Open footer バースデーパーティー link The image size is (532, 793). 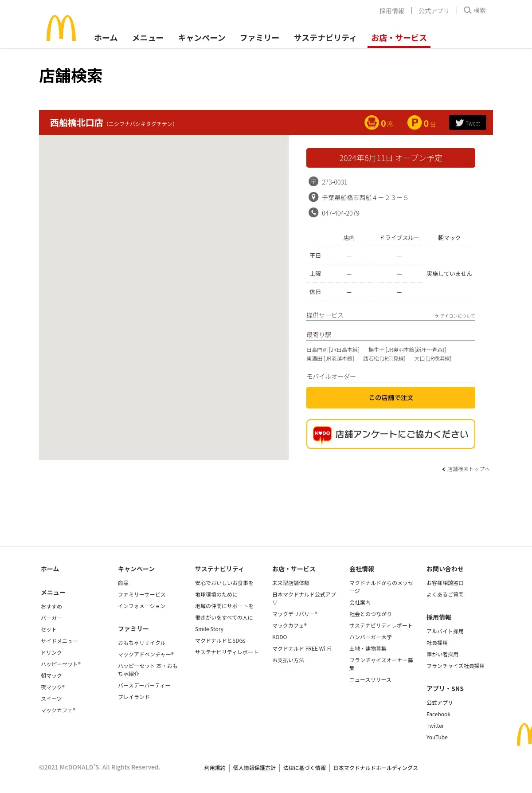point(144,685)
